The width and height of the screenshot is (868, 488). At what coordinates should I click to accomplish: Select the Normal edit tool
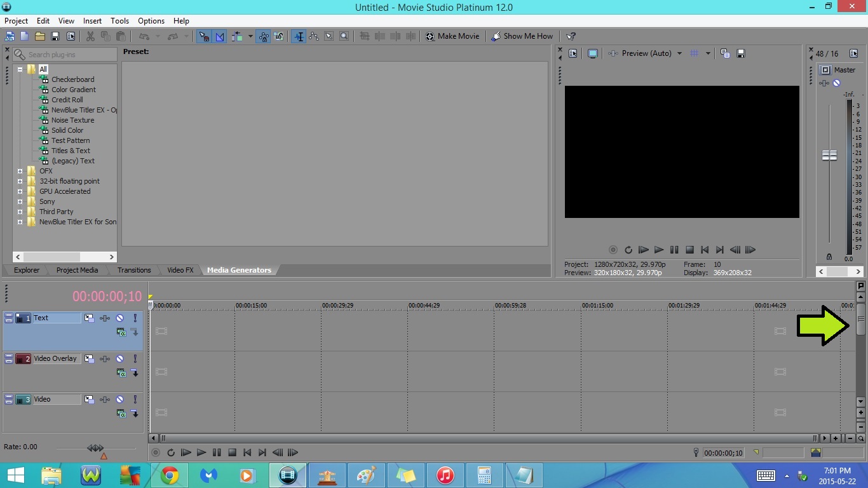tap(298, 36)
